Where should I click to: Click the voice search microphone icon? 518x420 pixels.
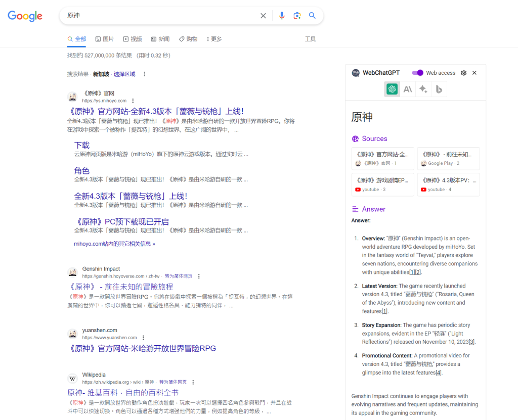(282, 16)
